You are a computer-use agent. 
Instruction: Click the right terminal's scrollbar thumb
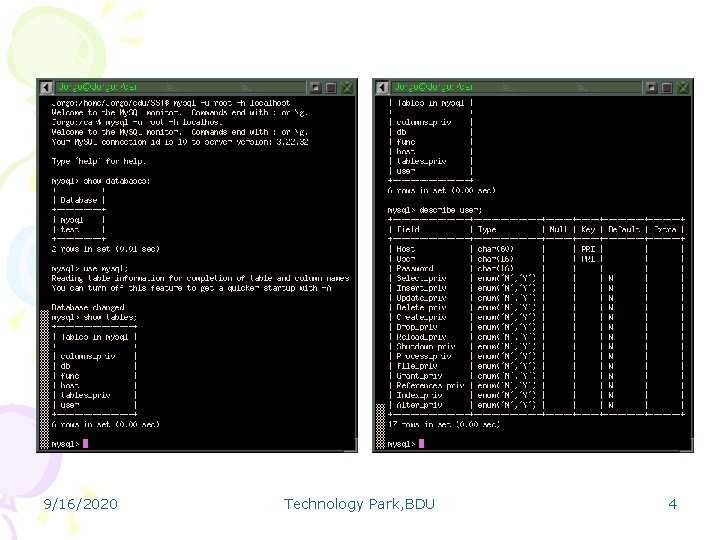(380, 426)
